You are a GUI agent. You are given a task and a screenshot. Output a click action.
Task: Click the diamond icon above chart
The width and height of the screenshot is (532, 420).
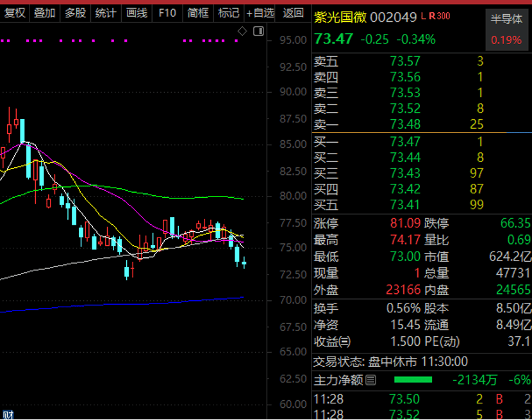[x=242, y=31]
